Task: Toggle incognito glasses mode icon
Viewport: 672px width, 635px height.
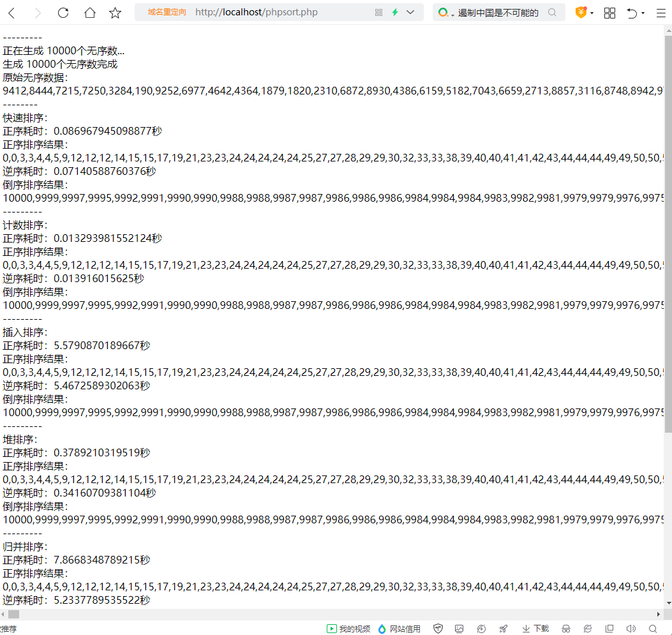Action: pos(565,629)
